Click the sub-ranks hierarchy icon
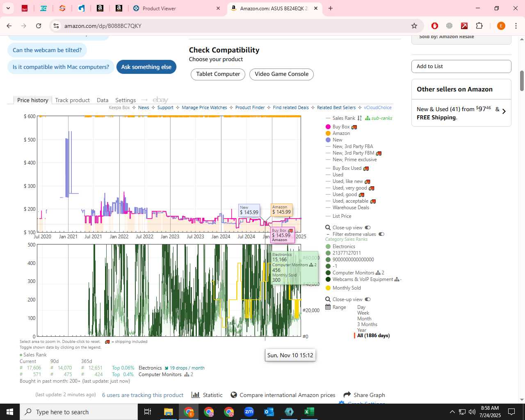The height and width of the screenshot is (420, 525). 367,118
